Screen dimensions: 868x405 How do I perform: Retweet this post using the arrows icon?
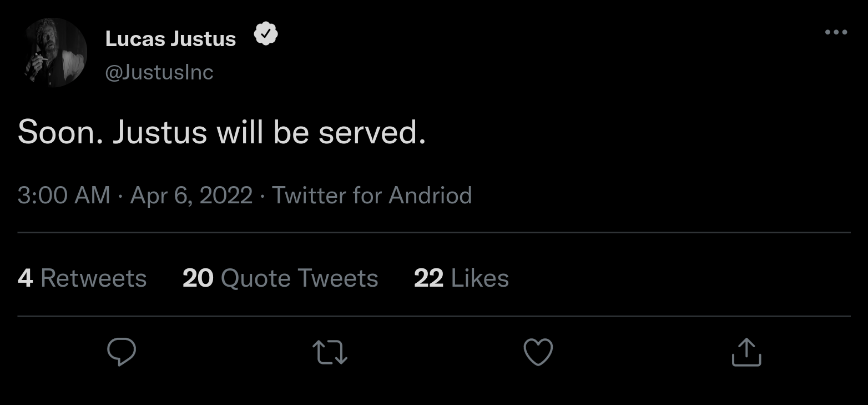330,353
